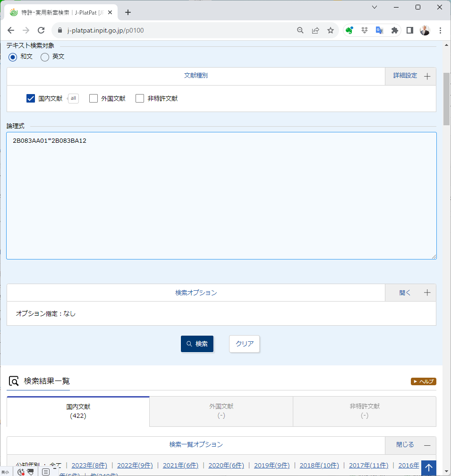Open the 検索オプション panel with 開く

(411, 293)
